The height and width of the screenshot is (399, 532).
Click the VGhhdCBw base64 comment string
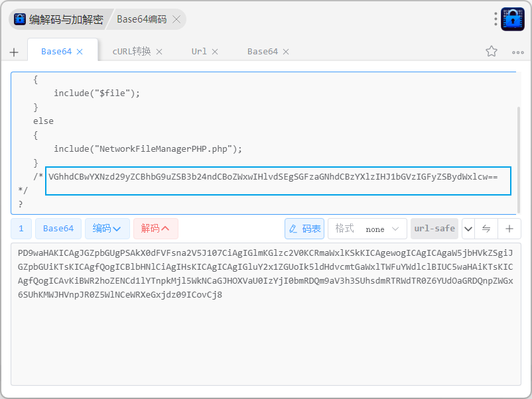coord(273,176)
